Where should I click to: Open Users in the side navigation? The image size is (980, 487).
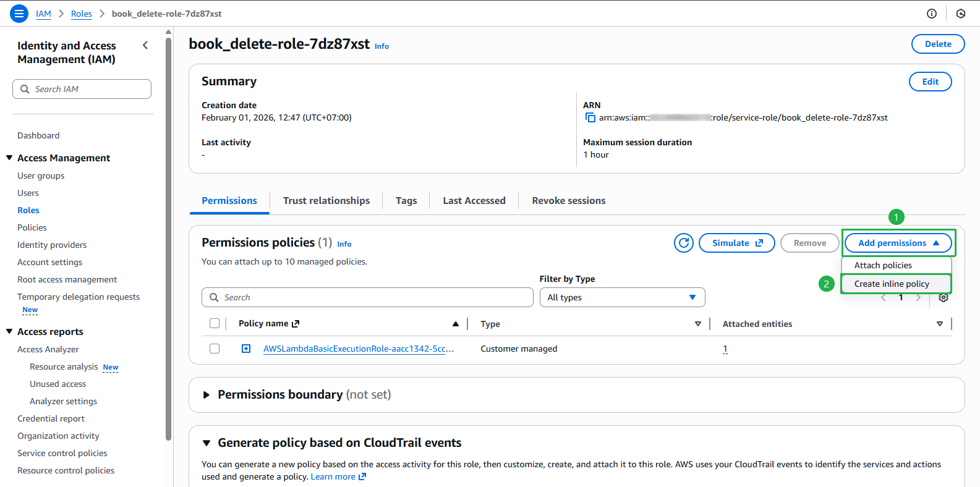tap(28, 193)
